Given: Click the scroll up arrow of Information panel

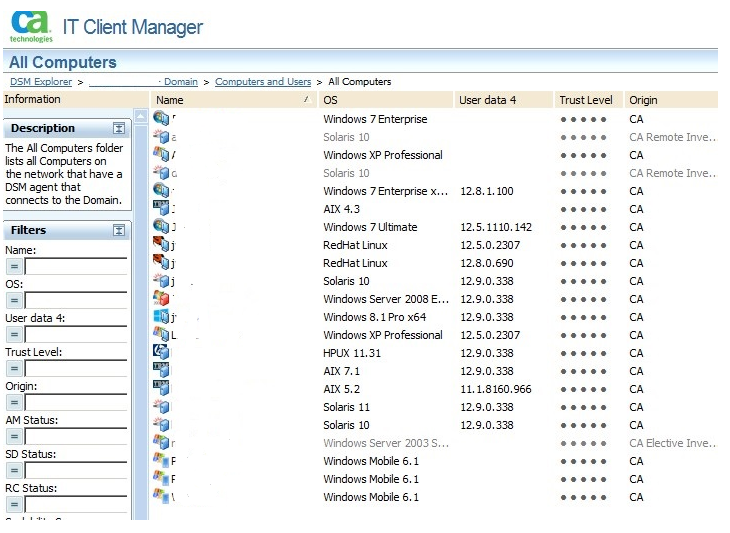Looking at the screenshot, I should pos(140,117).
